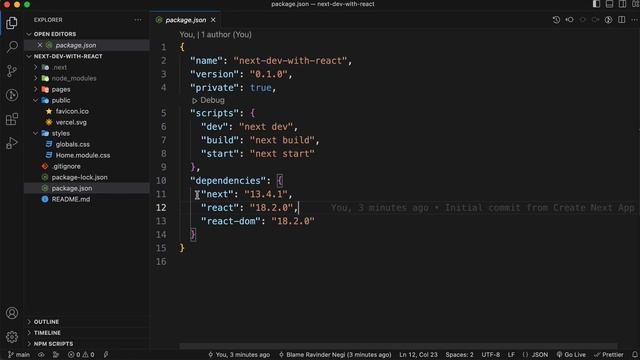The image size is (640, 360).
Task: Open Explorer views and more actions menu
Action: pos(138,20)
